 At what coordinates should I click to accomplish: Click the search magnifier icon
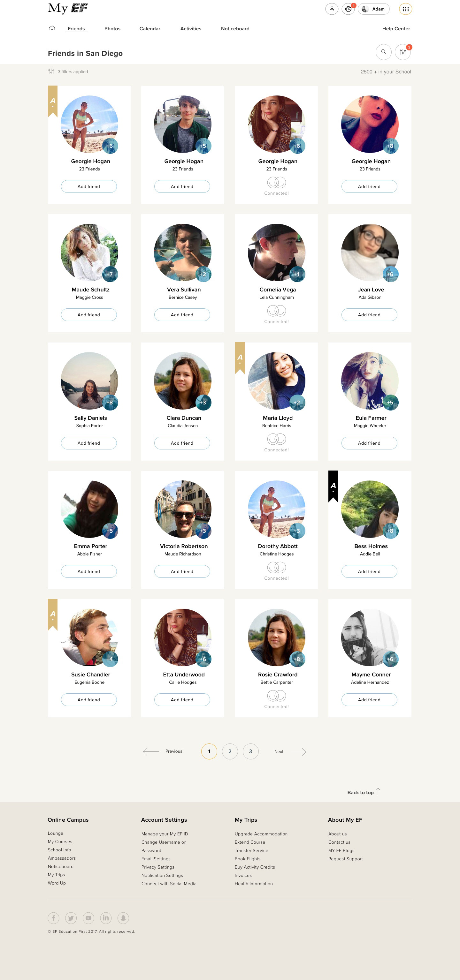(383, 52)
